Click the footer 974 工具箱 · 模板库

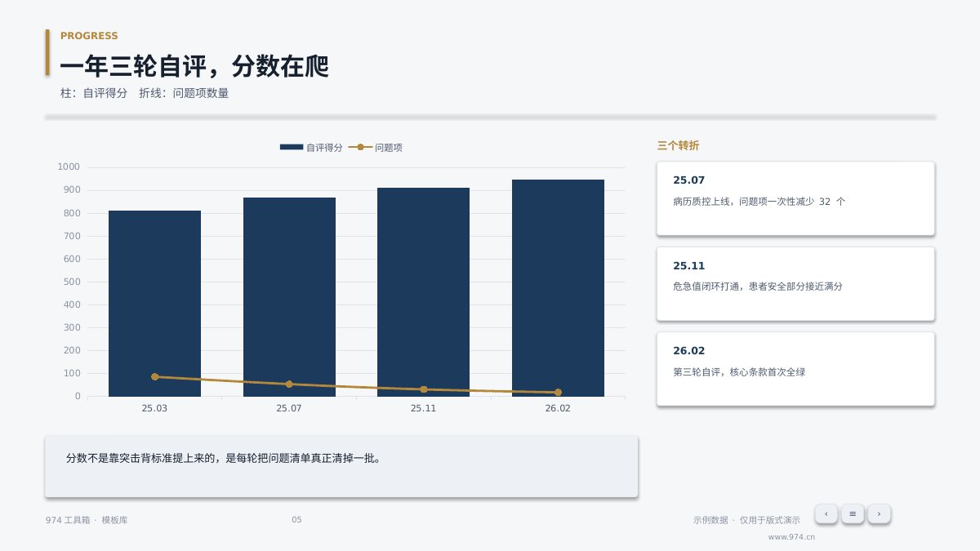click(x=87, y=520)
